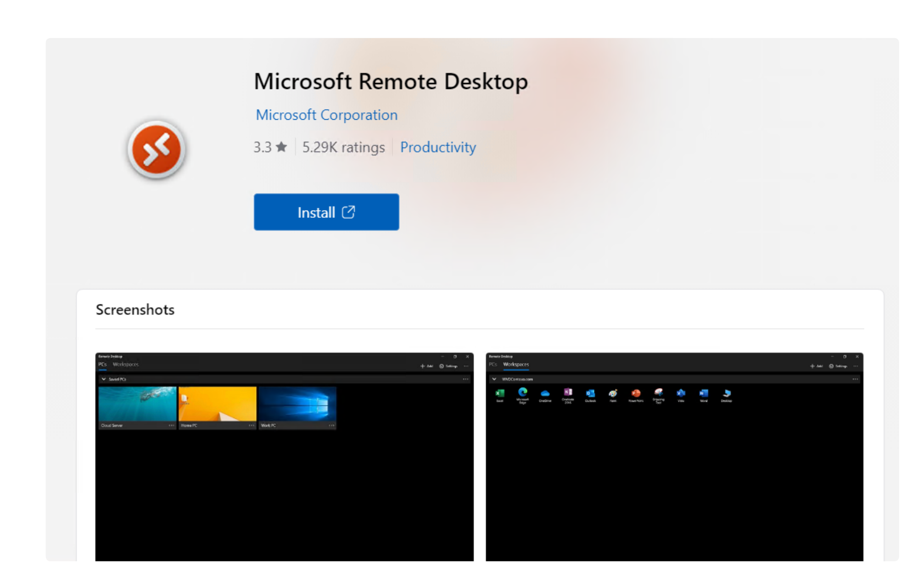
Task: Open the Productivity category link
Action: (x=438, y=147)
